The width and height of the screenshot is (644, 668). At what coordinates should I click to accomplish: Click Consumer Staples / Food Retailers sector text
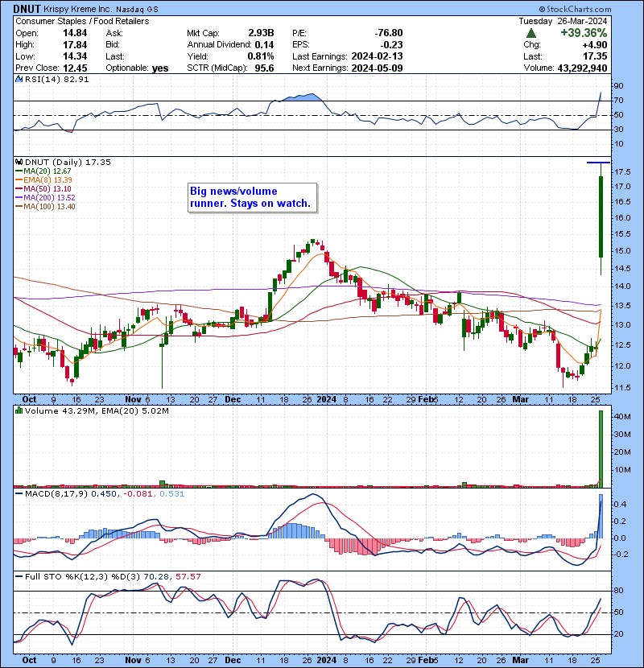point(82,21)
